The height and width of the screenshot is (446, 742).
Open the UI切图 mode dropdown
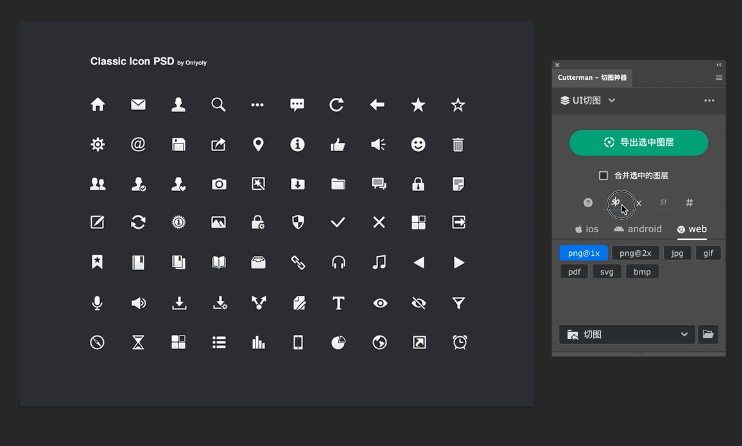588,101
